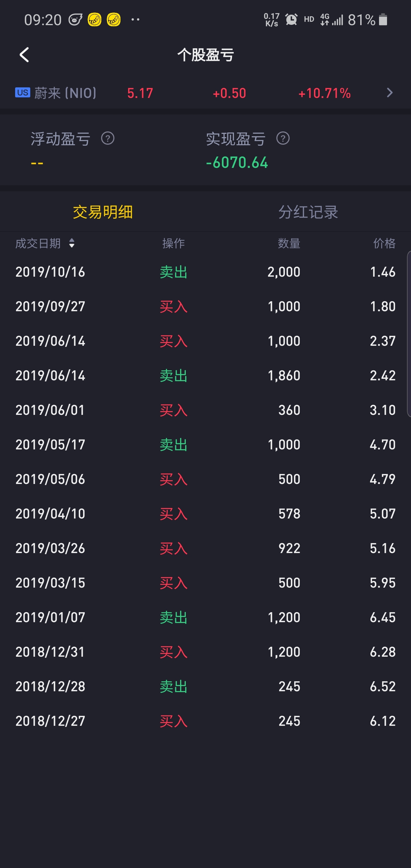The image size is (411, 868).
Task: Switch to 交易明细 tab
Action: (103, 212)
